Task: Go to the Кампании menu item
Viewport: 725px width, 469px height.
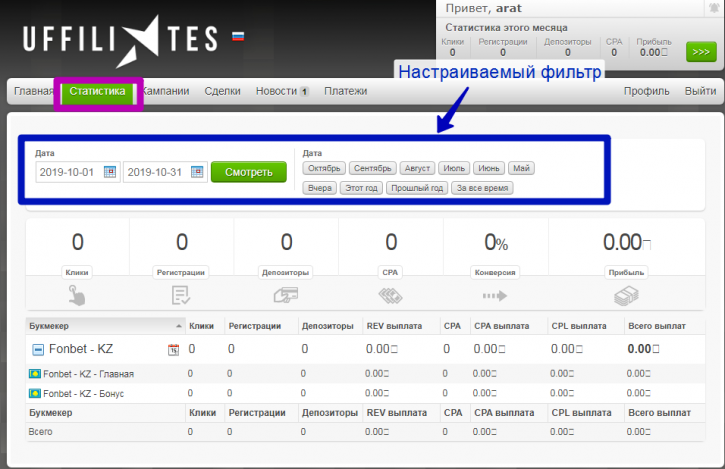Action: tap(165, 91)
